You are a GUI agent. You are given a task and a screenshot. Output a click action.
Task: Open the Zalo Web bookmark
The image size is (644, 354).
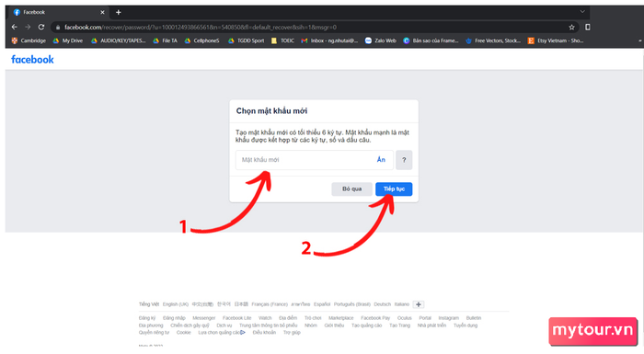[381, 40]
